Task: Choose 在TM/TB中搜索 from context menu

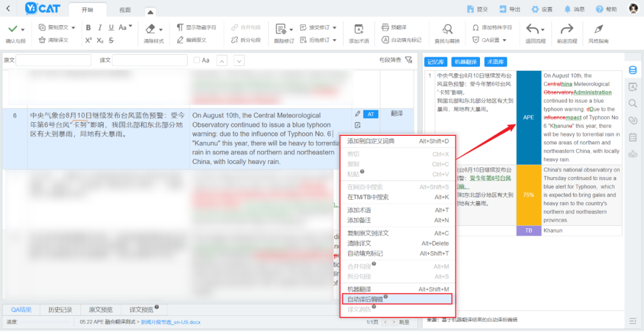Action: click(x=397, y=197)
